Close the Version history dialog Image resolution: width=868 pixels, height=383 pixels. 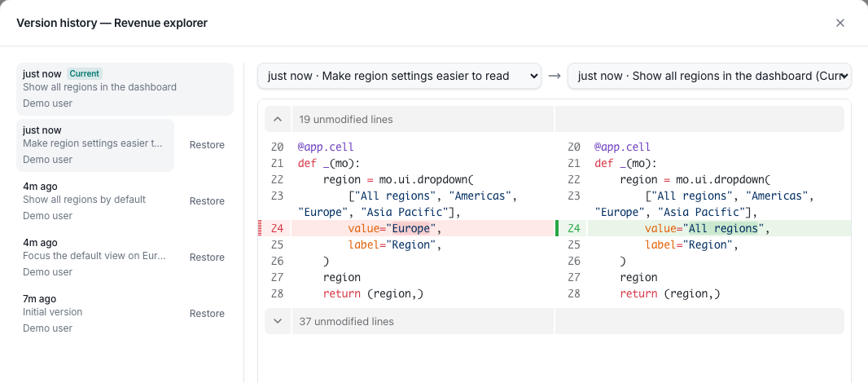coord(840,23)
